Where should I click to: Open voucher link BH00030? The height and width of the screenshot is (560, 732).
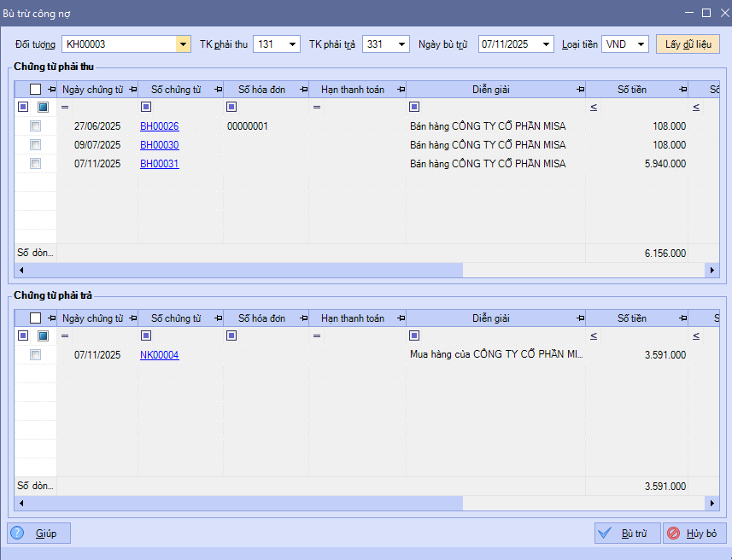pyautogui.click(x=159, y=145)
